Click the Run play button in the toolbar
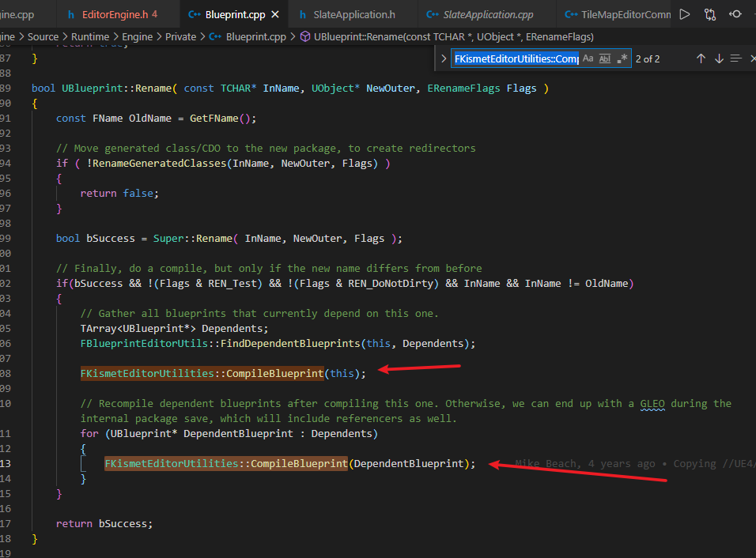Screen dimensions: 756x558 point(685,13)
